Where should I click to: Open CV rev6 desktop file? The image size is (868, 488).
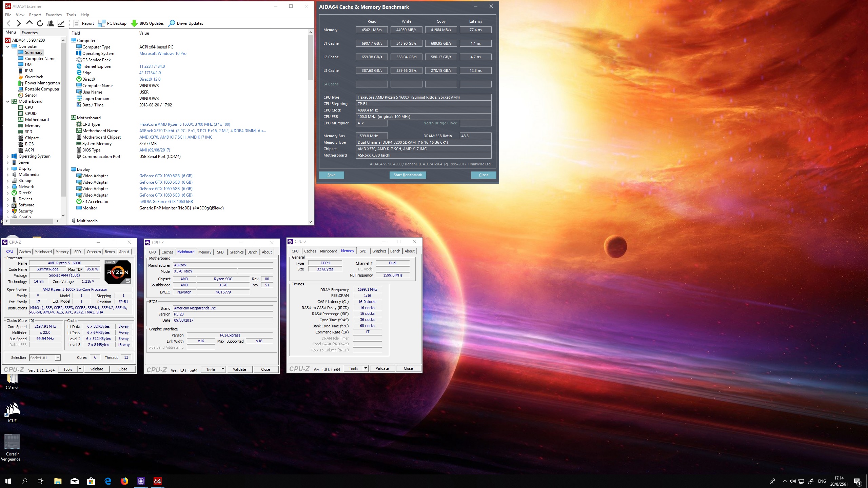pos(13,382)
